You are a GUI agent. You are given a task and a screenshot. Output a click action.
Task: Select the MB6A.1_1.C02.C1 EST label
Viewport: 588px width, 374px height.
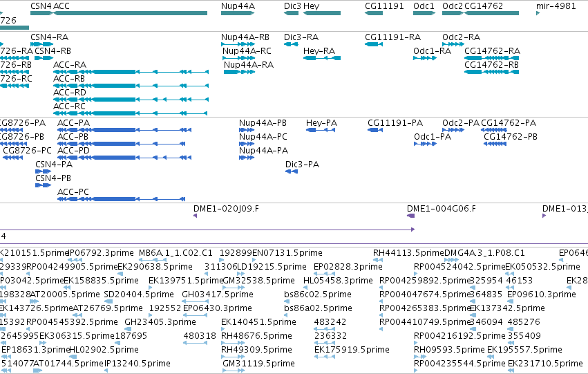click(176, 253)
